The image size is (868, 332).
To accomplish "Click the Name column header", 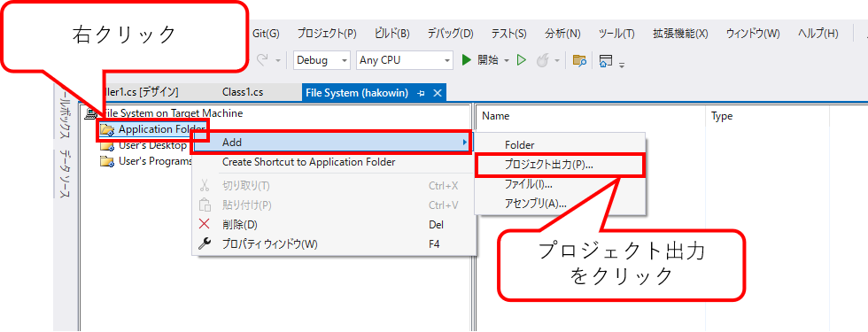I will click(x=495, y=116).
